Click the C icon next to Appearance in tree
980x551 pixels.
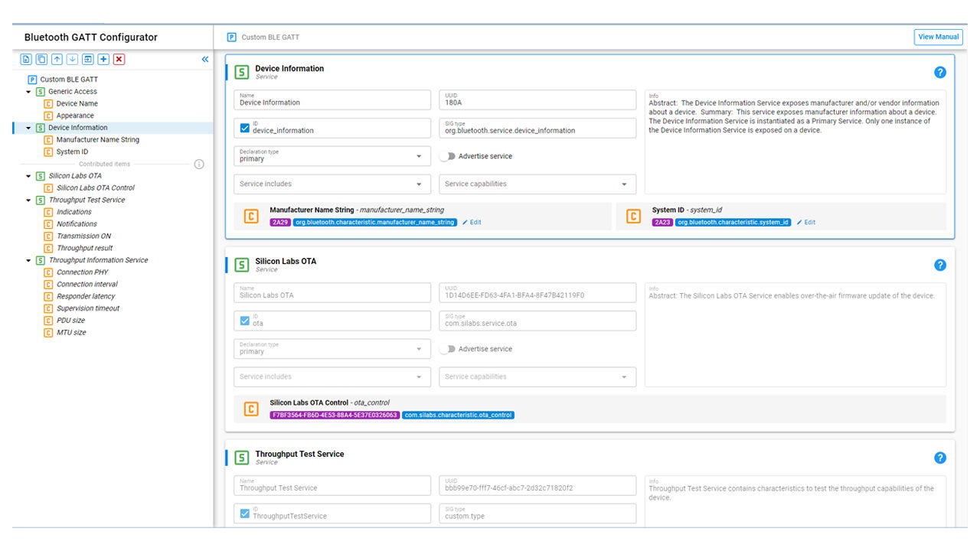tap(48, 116)
